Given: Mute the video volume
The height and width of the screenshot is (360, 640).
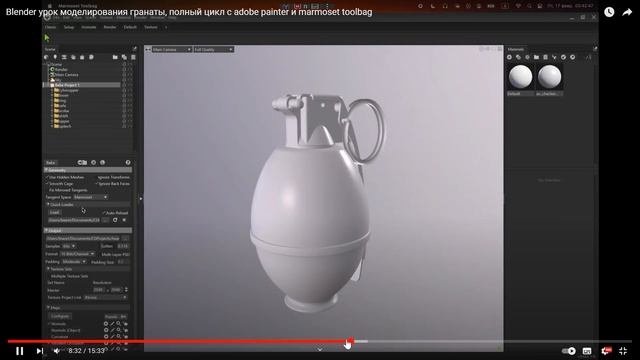Looking at the screenshot, I should 57,351.
